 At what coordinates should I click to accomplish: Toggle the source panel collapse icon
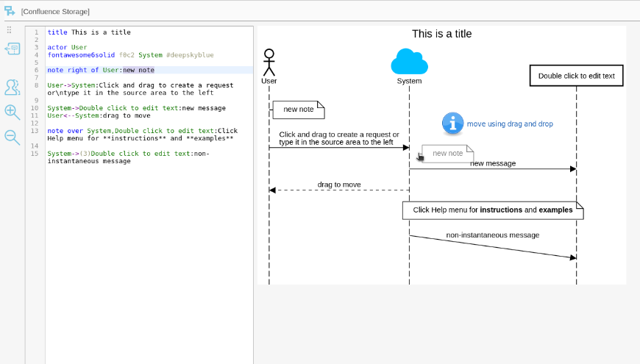coord(13,49)
